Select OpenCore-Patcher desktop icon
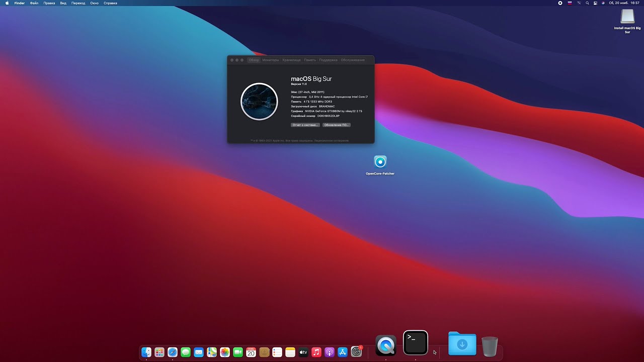The image size is (644, 362). tap(380, 165)
